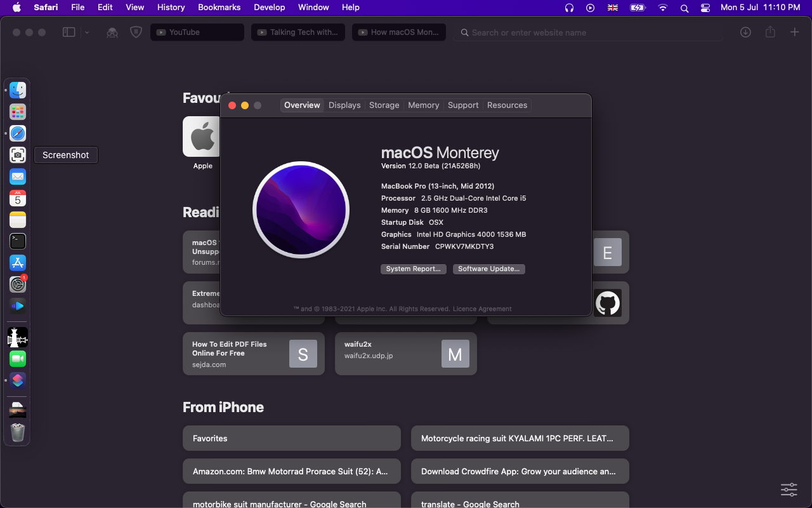
Task: Click the Safari address search field
Action: (587, 32)
